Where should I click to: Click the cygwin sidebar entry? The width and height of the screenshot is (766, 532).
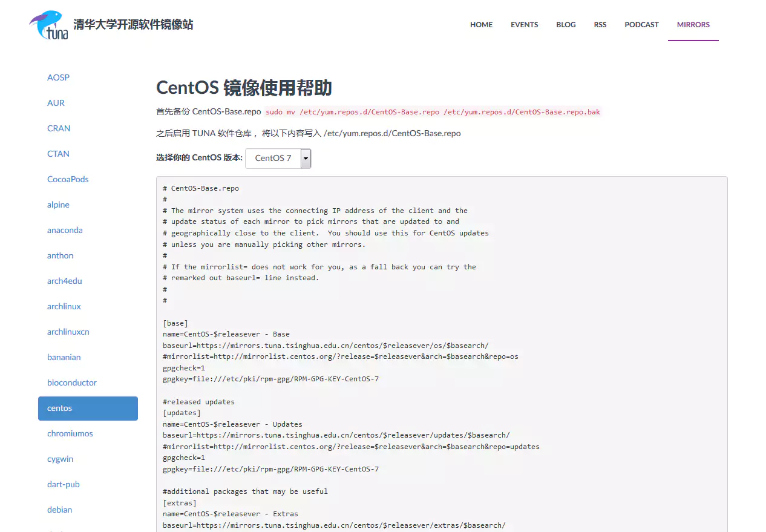click(60, 459)
